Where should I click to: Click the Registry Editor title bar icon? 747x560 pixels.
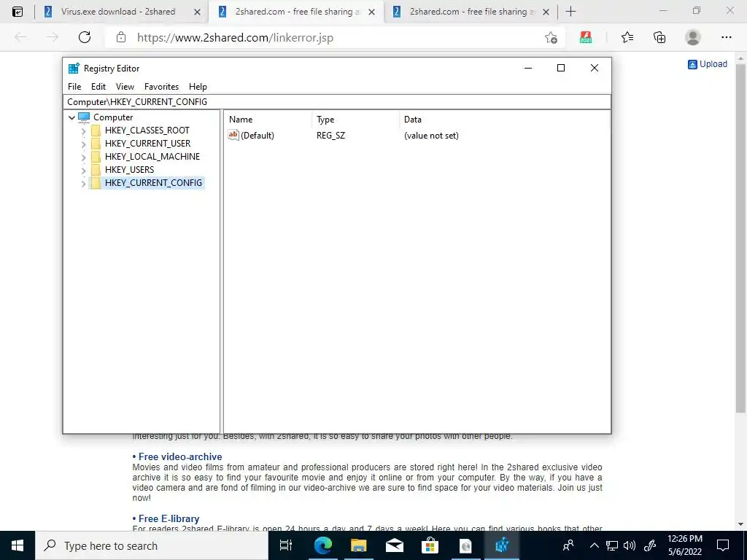pos(74,68)
